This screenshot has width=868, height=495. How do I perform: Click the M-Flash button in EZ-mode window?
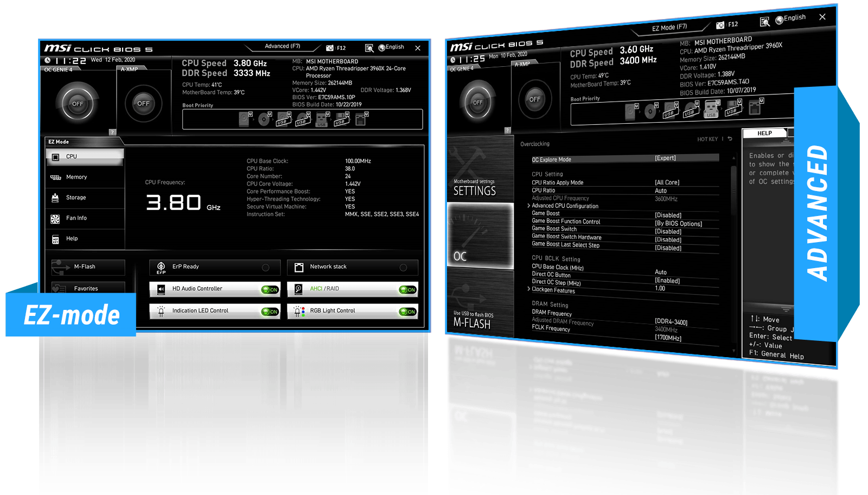[88, 267]
